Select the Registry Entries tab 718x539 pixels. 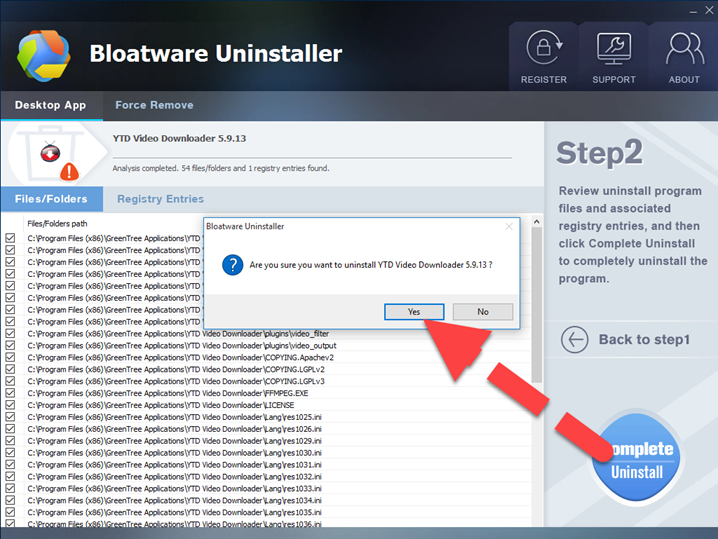pyautogui.click(x=160, y=199)
